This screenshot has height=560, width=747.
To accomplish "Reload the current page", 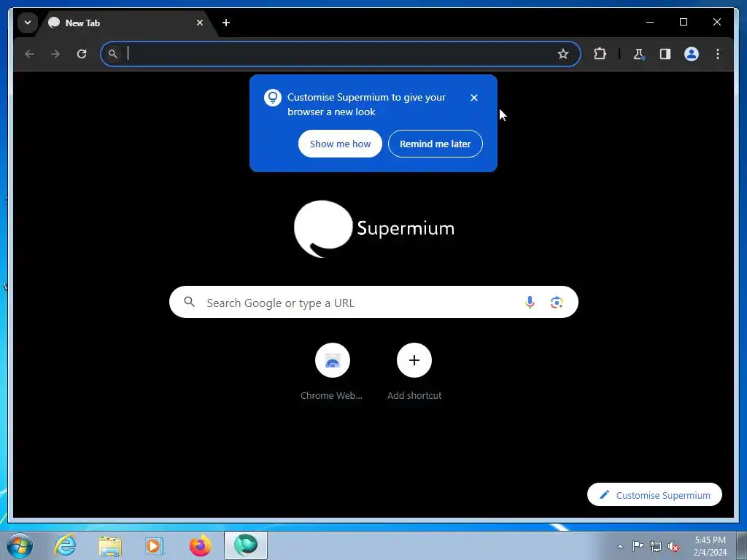I will [82, 54].
